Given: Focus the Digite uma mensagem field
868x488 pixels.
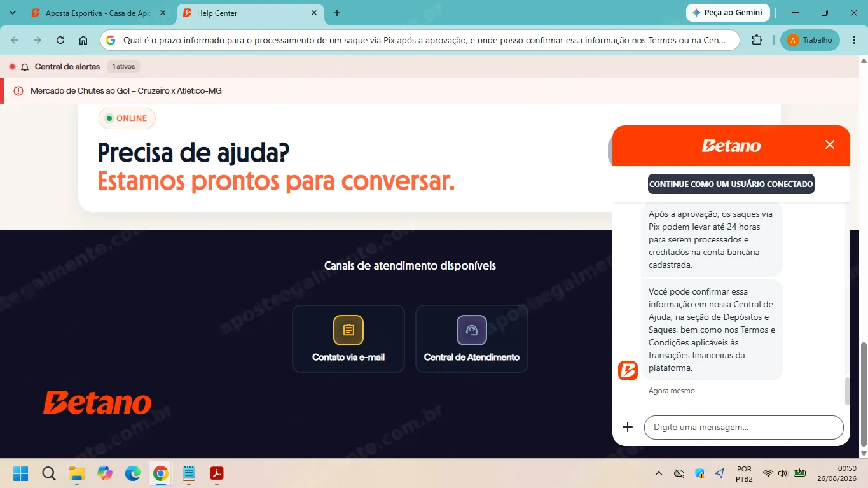Looking at the screenshot, I should [x=744, y=428].
